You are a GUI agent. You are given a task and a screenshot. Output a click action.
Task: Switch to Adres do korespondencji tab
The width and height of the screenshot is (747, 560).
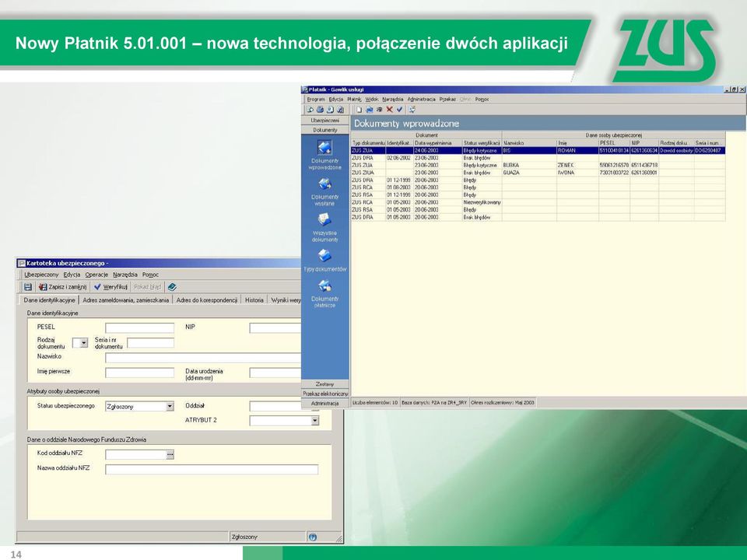[207, 300]
